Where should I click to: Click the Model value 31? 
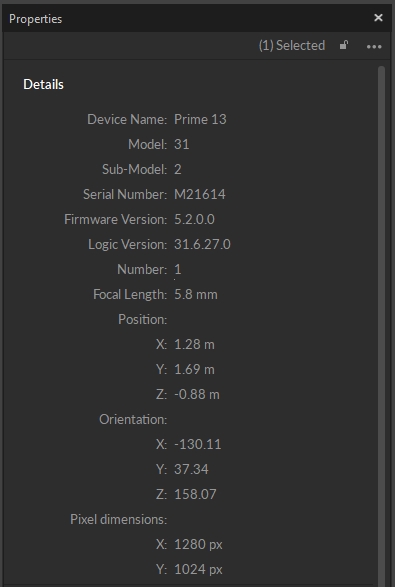pyautogui.click(x=182, y=145)
